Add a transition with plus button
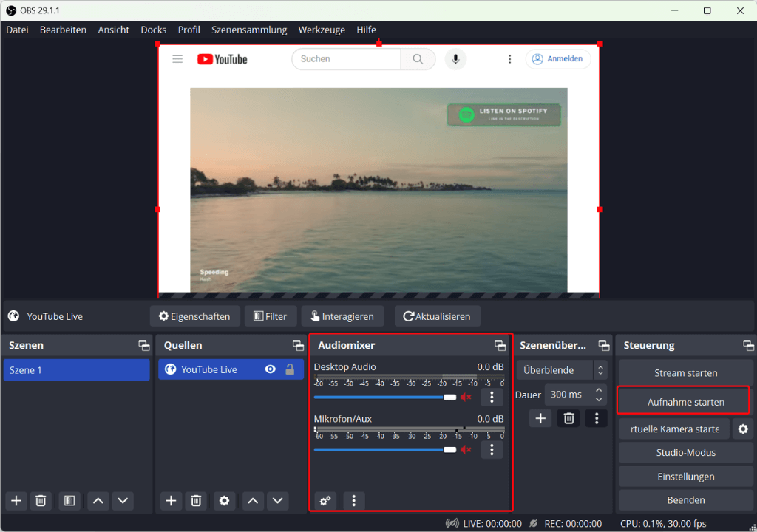757x532 pixels. (540, 418)
